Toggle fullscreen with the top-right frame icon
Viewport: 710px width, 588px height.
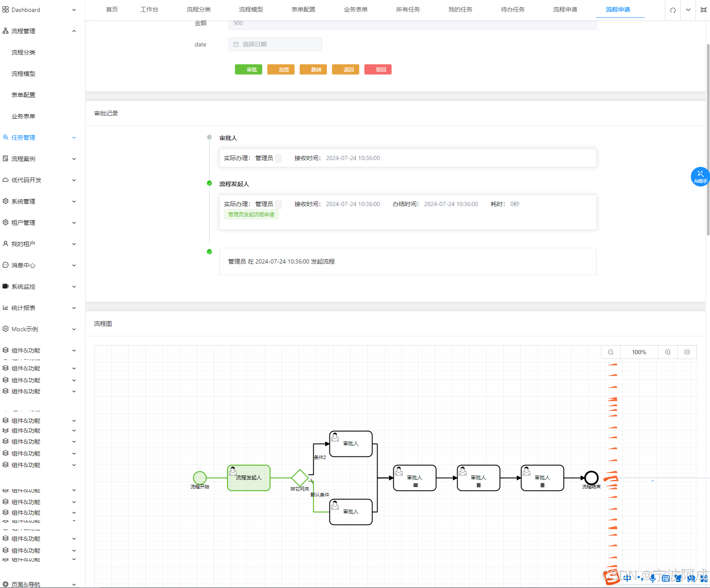pyautogui.click(x=704, y=10)
